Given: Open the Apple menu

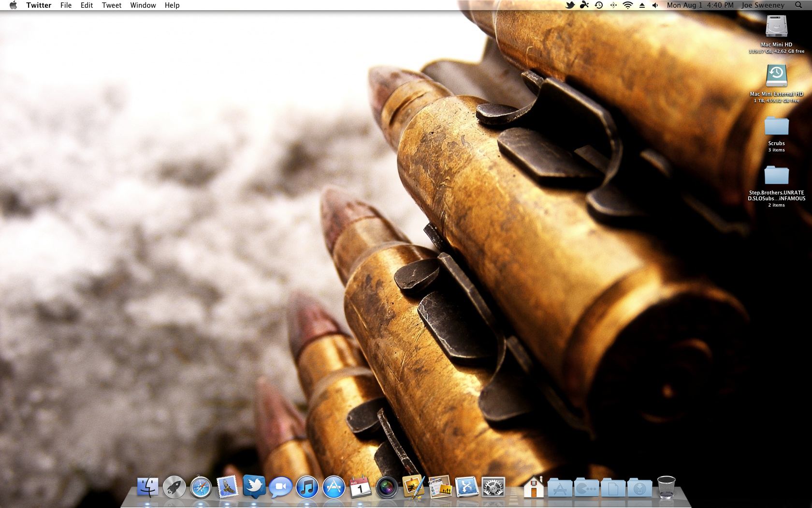Looking at the screenshot, I should pyautogui.click(x=13, y=5).
